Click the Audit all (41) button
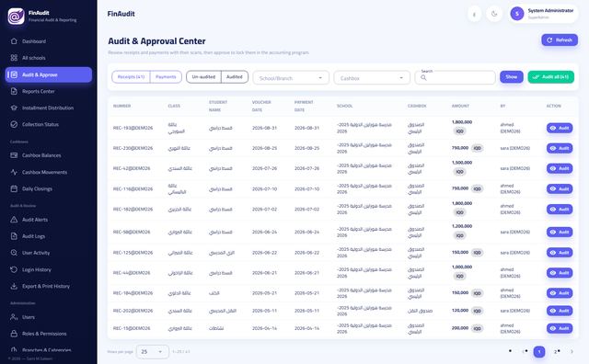This screenshot has height=364, width=589. [x=550, y=77]
